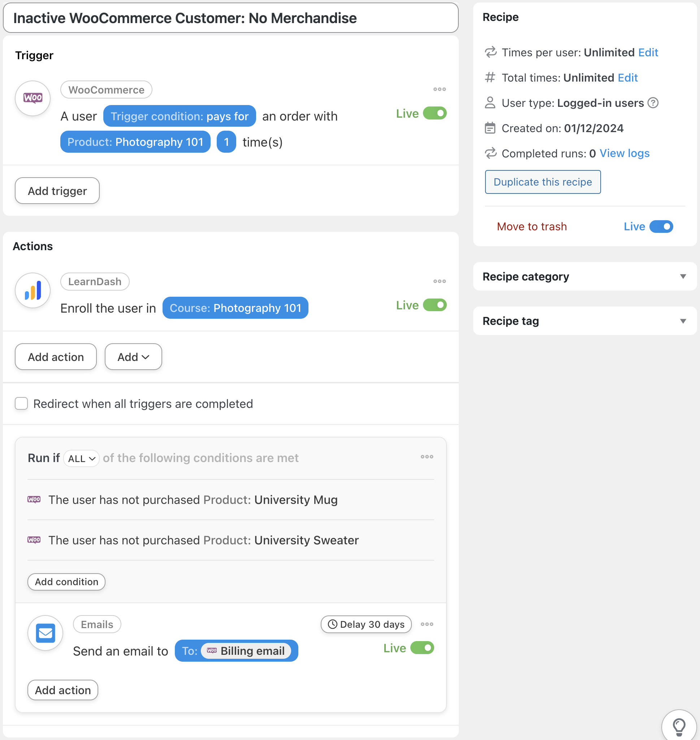
Task: Click the lightbulb help icon
Action: pyautogui.click(x=679, y=726)
